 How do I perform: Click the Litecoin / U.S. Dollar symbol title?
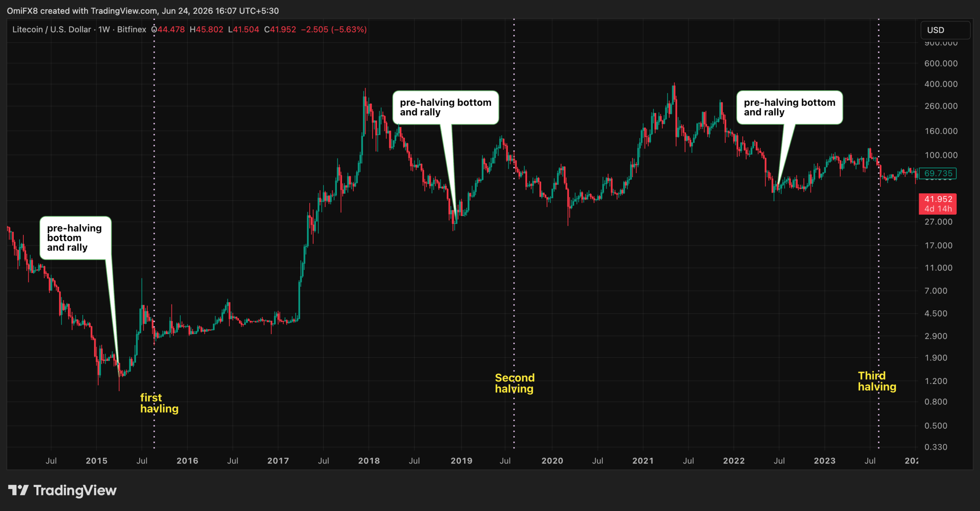(x=52, y=29)
